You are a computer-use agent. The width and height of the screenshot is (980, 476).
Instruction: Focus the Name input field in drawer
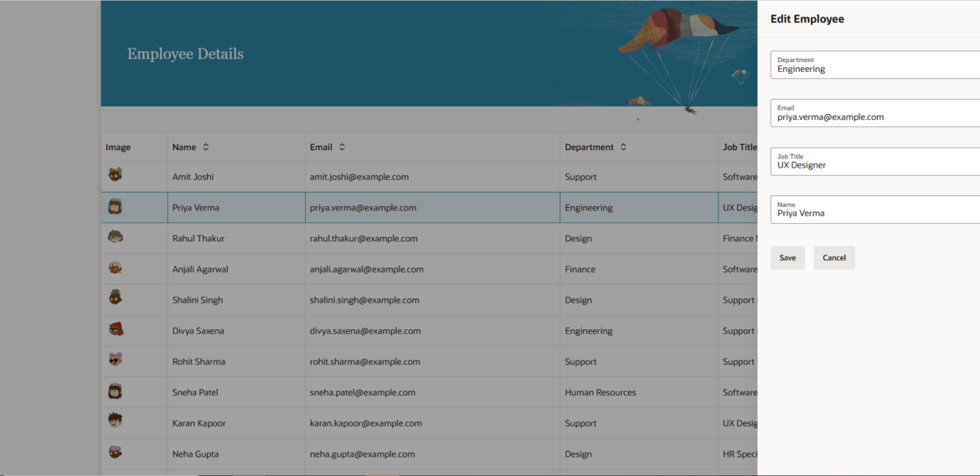(x=875, y=210)
